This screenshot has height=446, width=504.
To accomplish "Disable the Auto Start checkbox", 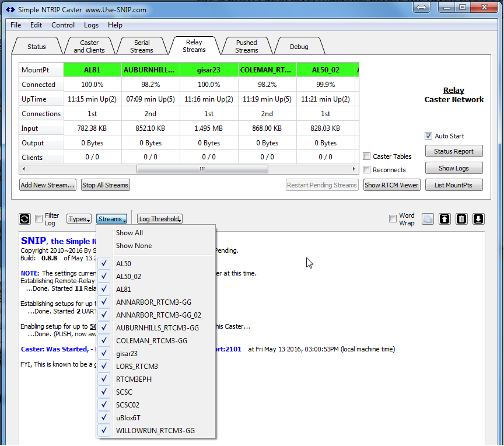I will tap(429, 136).
